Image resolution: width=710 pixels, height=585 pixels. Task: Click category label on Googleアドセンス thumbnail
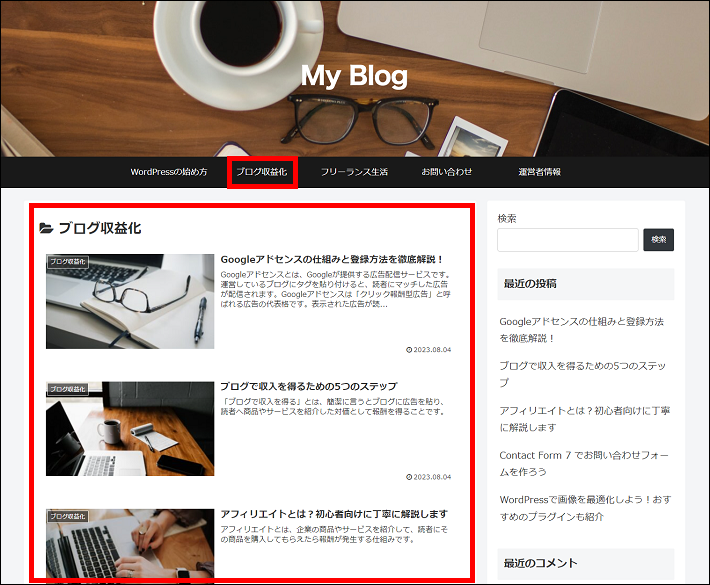pos(67,262)
